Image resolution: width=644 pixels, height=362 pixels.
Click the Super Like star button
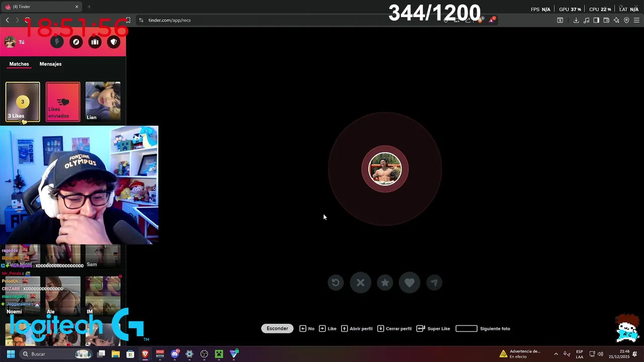click(x=385, y=283)
